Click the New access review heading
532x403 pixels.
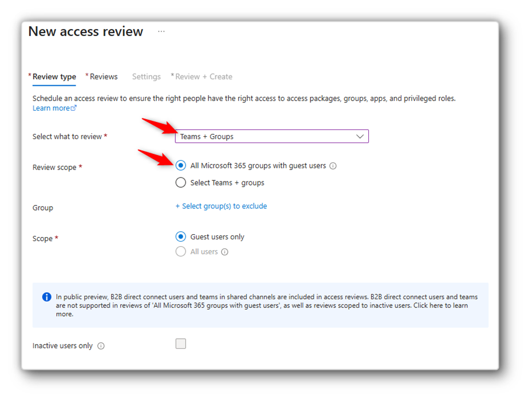point(86,31)
